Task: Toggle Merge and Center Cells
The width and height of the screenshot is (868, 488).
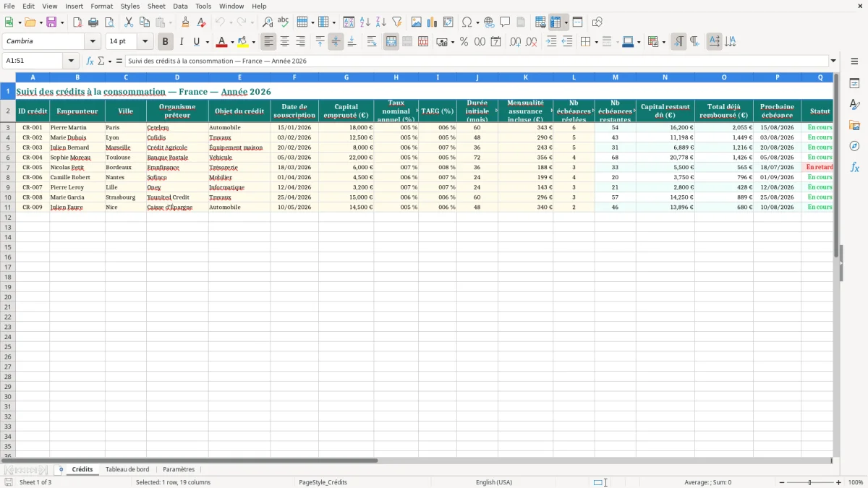Action: click(x=391, y=42)
